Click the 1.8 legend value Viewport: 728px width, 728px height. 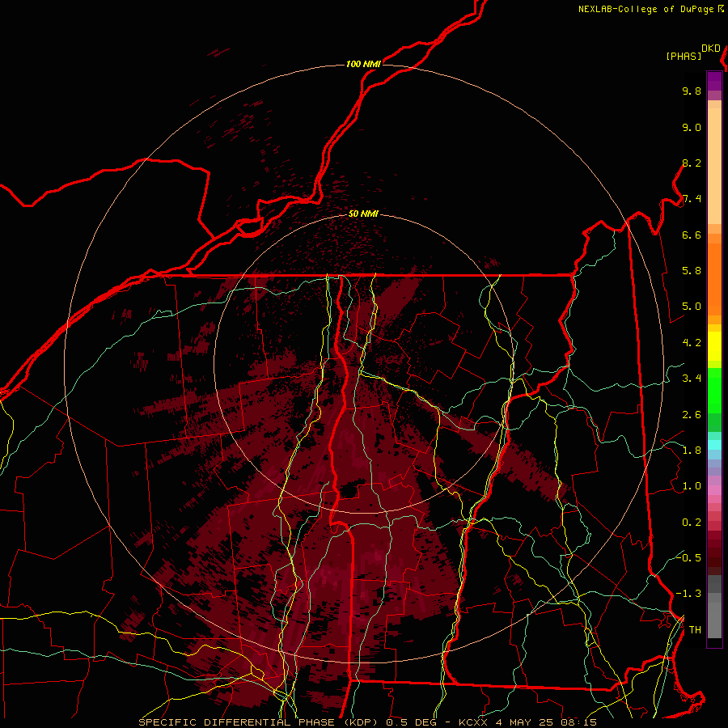(692, 451)
